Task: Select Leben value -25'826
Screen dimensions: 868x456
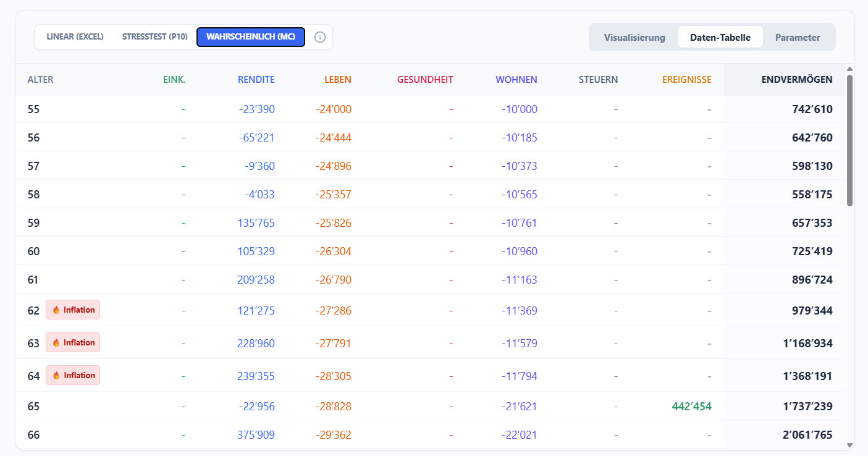Action: (x=334, y=223)
